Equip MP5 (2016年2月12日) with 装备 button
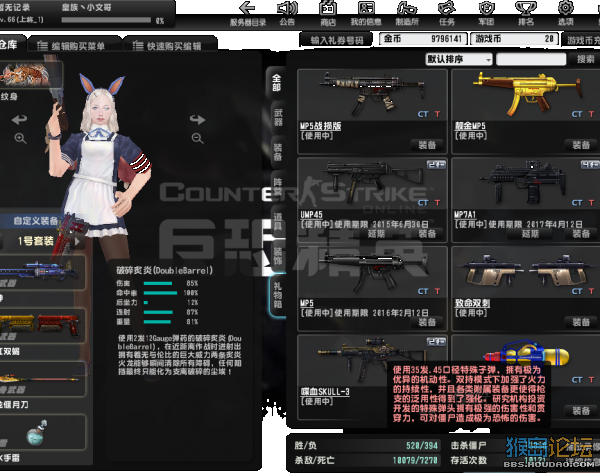The width and height of the screenshot is (600, 473). (x=427, y=322)
